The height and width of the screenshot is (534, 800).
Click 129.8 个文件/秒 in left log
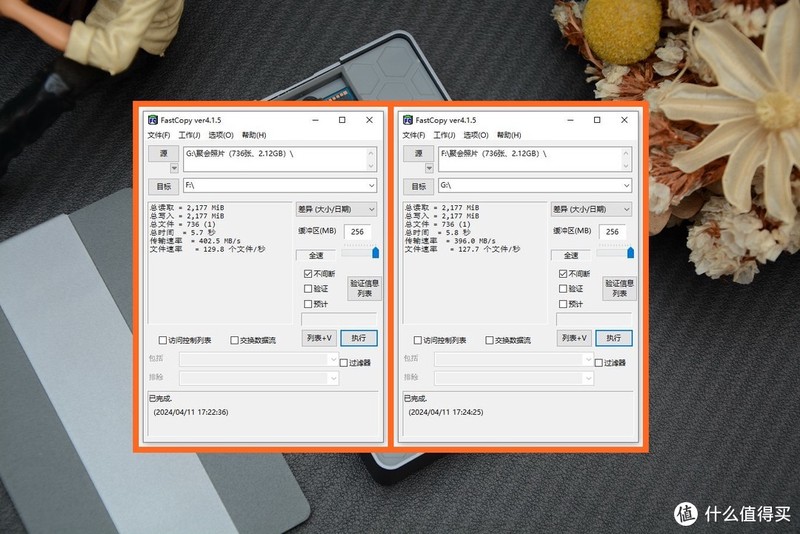click(x=234, y=249)
